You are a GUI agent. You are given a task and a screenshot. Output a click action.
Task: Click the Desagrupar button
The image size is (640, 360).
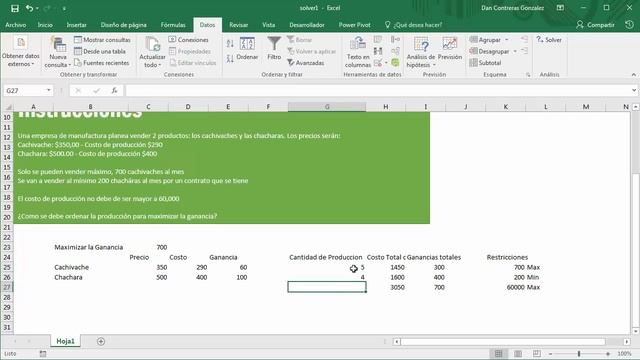click(x=489, y=51)
